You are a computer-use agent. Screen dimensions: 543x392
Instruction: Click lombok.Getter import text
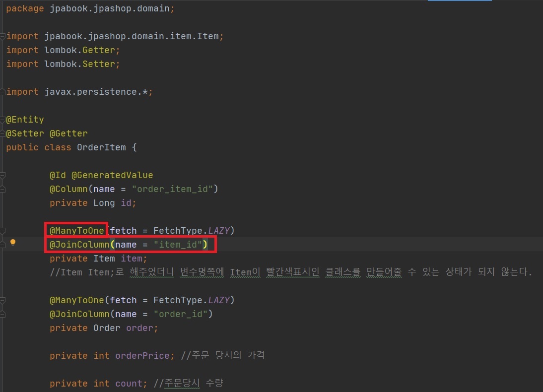point(79,50)
